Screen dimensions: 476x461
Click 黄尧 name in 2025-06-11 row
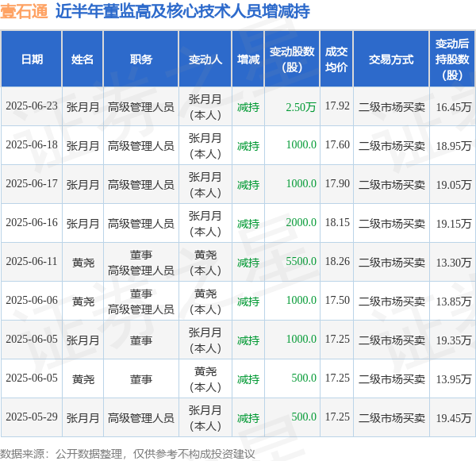[x=83, y=263]
